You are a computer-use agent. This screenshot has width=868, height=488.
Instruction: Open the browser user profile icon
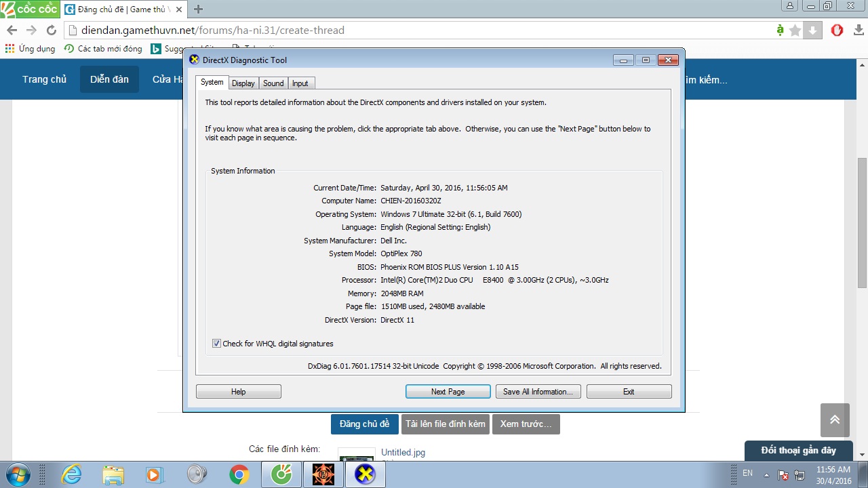pos(789,5)
